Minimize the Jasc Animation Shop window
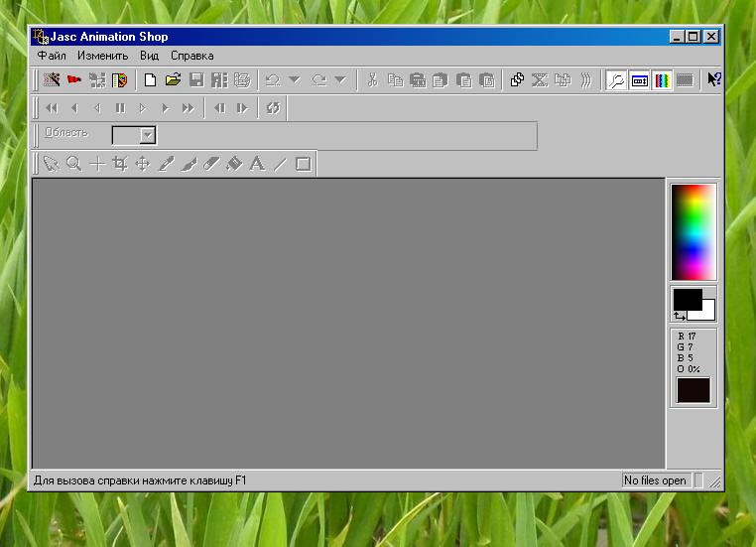This screenshot has width=756, height=547. tap(677, 37)
